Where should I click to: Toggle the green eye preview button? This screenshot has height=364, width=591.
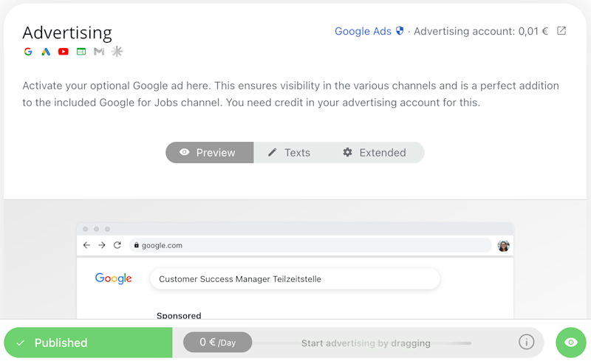coord(571,342)
